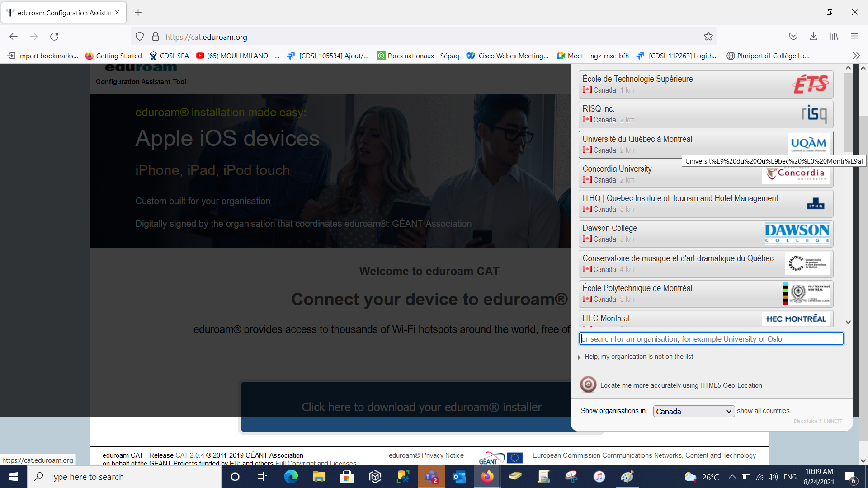Expand 'Help, my organisation is not on the list'

click(635, 357)
